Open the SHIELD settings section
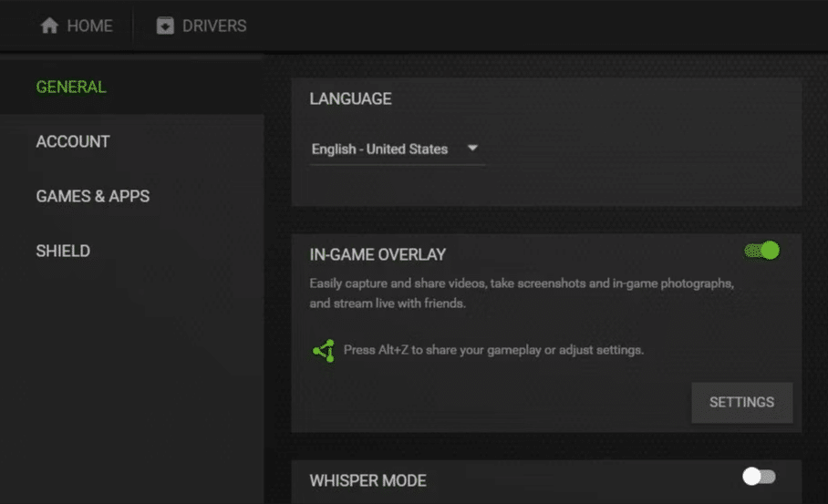Viewport: 828px width, 504px height. (x=63, y=251)
